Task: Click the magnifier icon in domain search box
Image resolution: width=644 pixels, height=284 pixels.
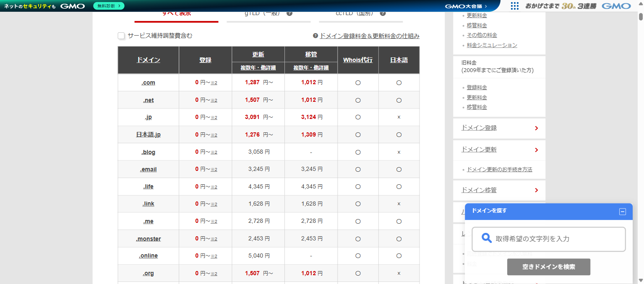Action: (486, 238)
